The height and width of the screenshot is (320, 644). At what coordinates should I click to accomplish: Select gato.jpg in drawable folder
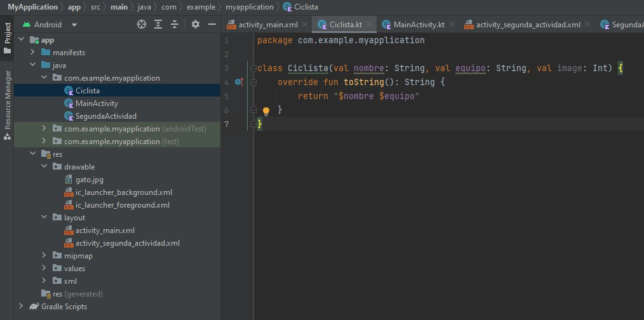pyautogui.click(x=89, y=180)
